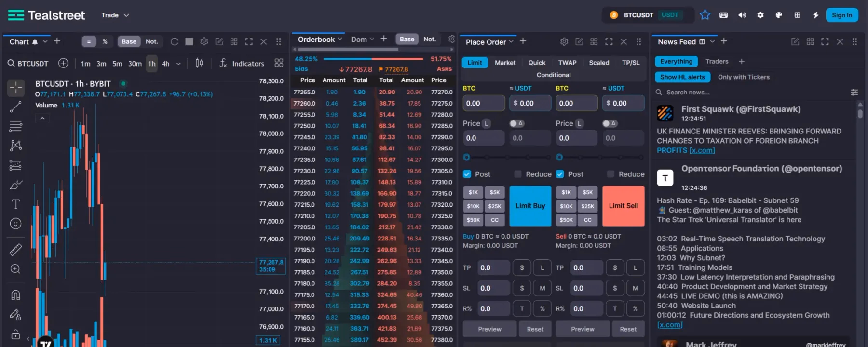Toggle the Post checkbox above Limit Buy
Image resolution: width=868 pixels, height=347 pixels.
coord(467,174)
